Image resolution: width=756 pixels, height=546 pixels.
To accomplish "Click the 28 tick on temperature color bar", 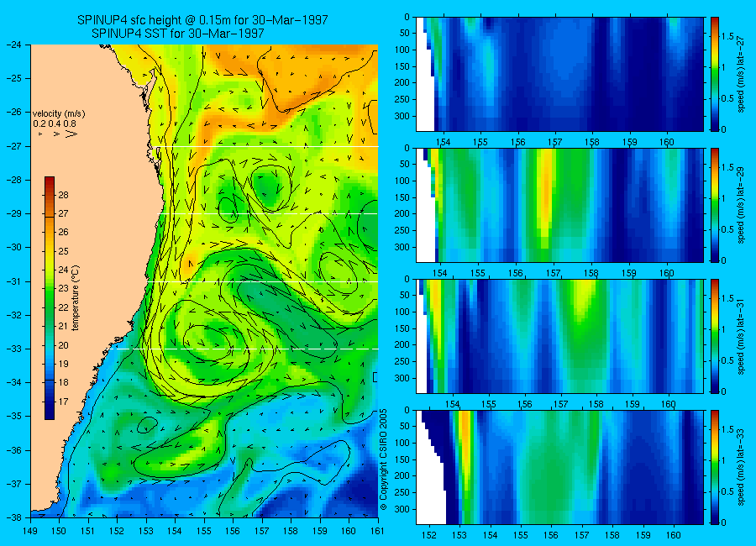I will point(63,195).
